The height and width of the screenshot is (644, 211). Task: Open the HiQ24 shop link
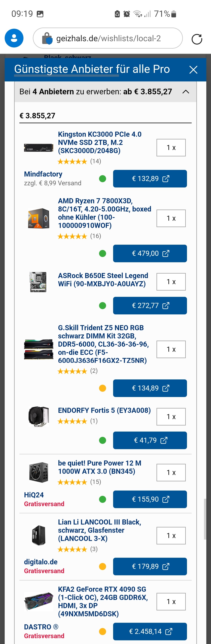[x=34, y=495]
